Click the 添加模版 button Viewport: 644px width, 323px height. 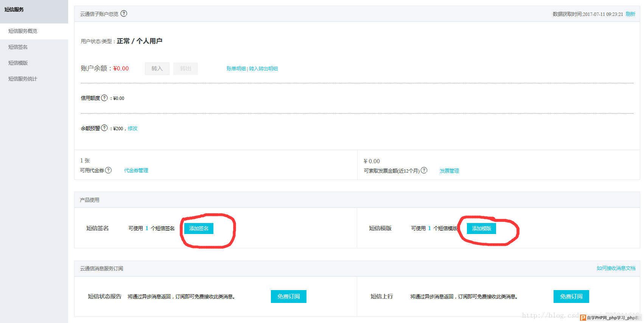(481, 228)
